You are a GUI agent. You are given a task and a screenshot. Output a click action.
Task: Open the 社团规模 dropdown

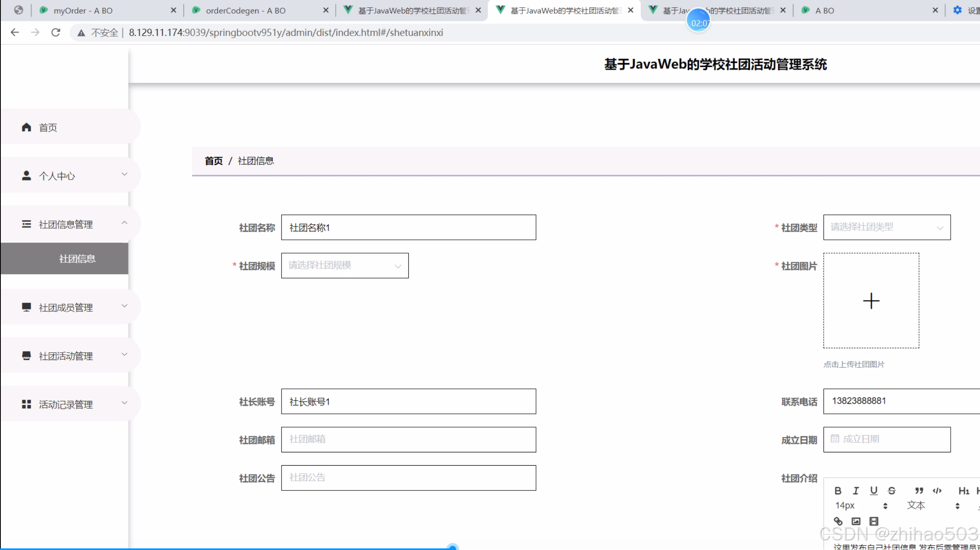click(x=344, y=266)
